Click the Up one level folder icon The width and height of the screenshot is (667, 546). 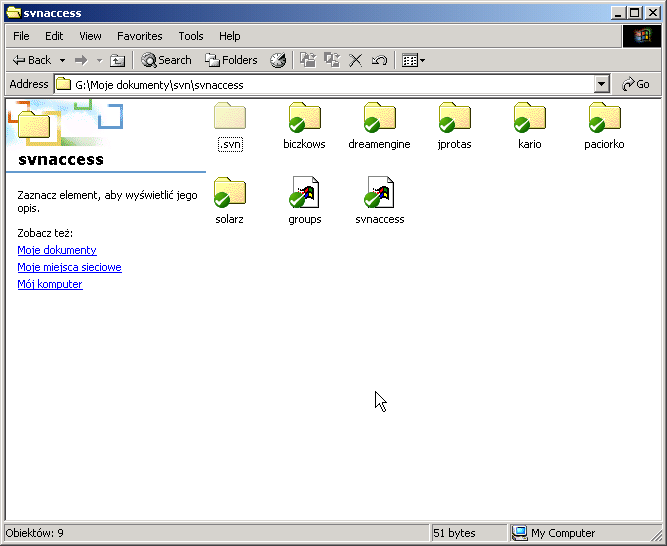[117, 60]
